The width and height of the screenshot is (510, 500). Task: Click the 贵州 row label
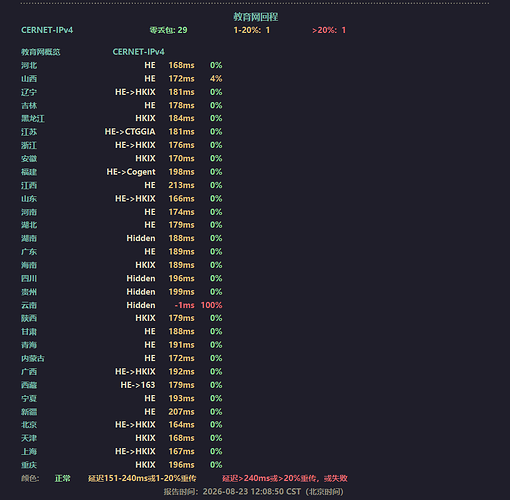click(29, 292)
